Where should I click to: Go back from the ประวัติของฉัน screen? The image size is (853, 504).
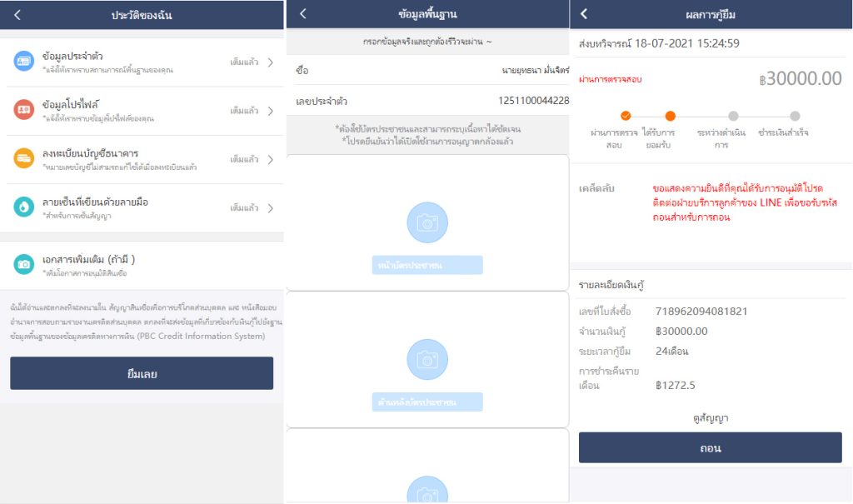coord(17,15)
